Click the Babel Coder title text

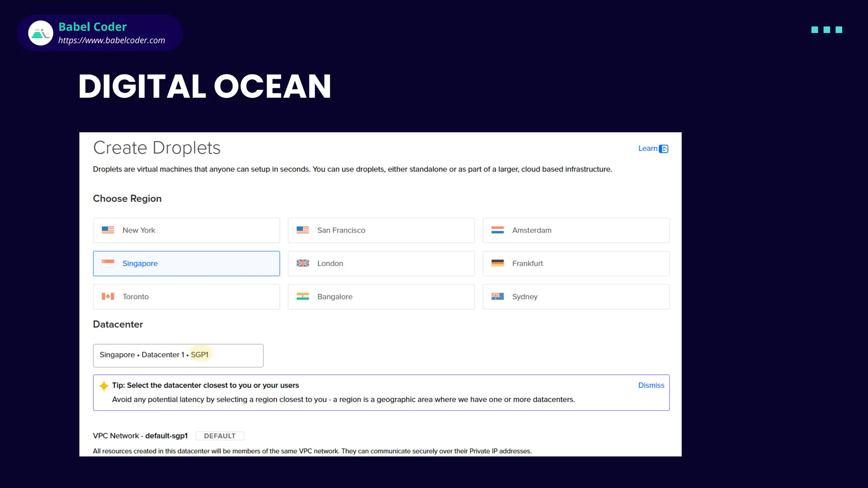[x=92, y=27]
